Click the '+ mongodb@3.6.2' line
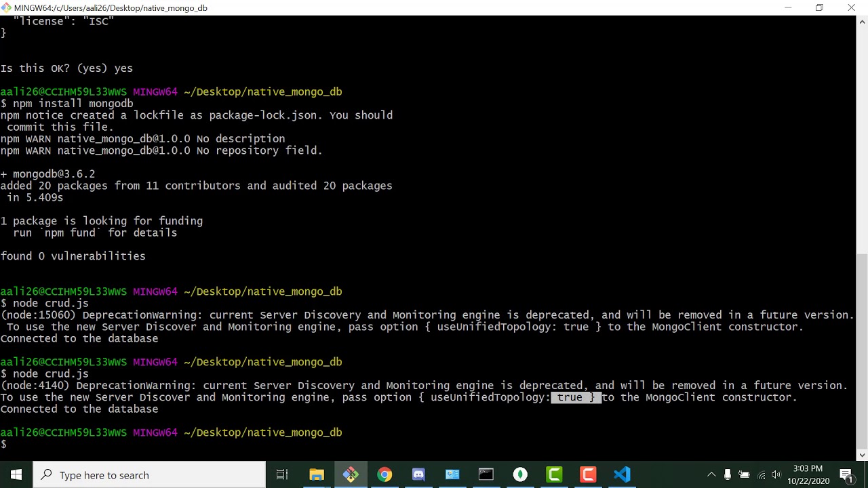 pyautogui.click(x=47, y=174)
